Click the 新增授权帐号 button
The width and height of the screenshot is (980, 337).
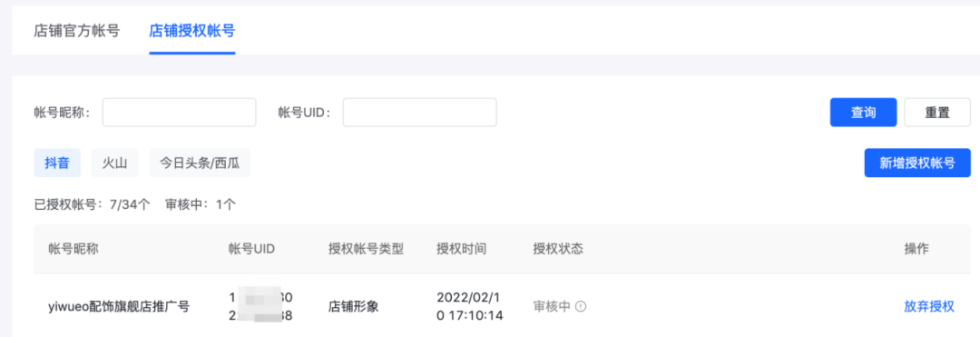(x=916, y=164)
